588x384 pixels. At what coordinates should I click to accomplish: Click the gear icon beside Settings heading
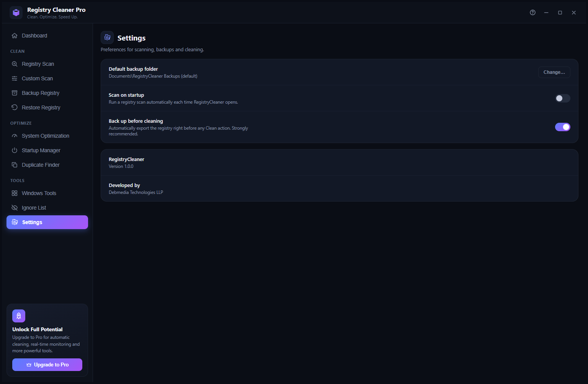coord(107,37)
